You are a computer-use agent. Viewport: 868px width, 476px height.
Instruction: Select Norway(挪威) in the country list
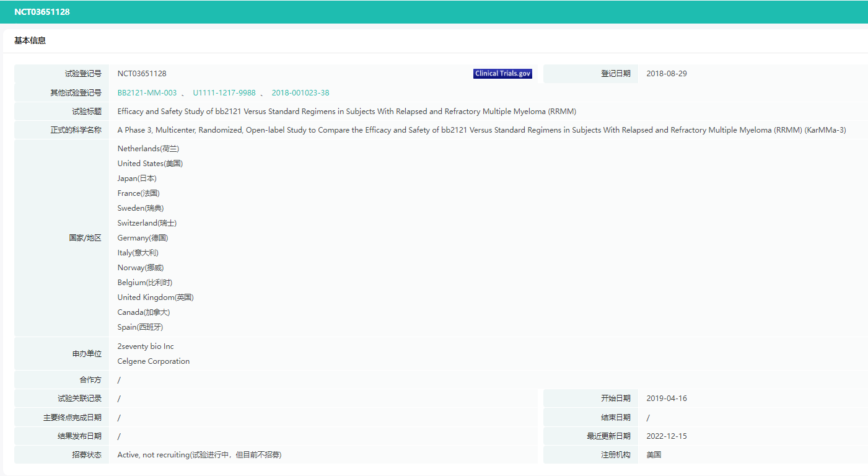[141, 268]
